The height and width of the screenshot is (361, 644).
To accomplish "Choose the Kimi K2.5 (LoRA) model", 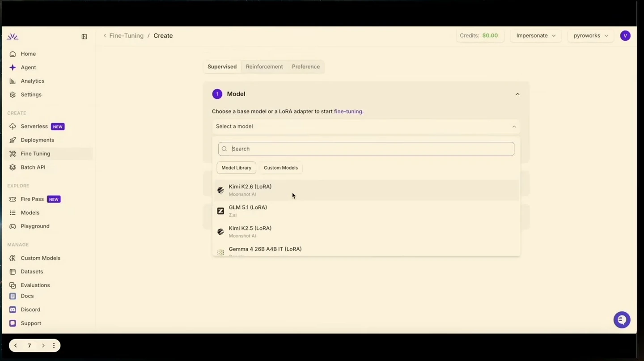I will pyautogui.click(x=366, y=232).
